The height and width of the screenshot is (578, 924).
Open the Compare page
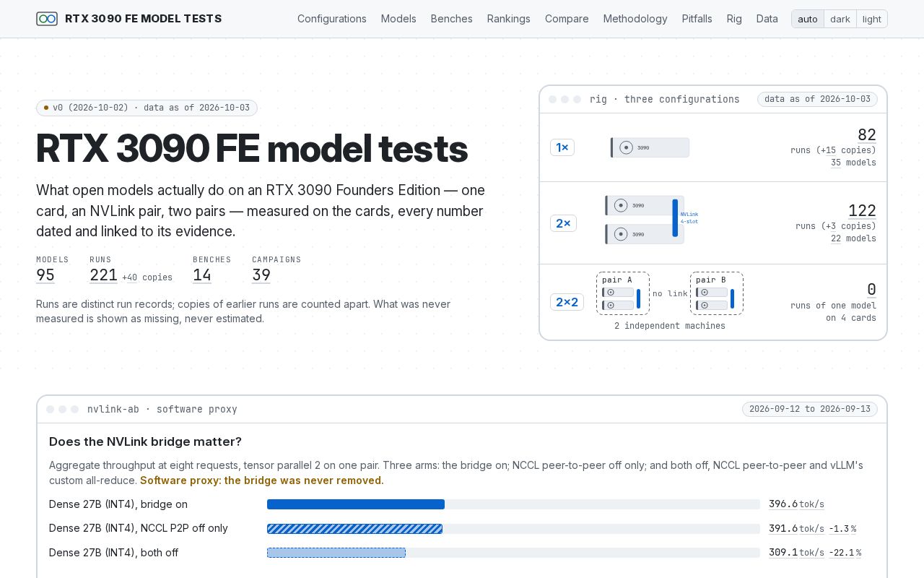point(567,19)
